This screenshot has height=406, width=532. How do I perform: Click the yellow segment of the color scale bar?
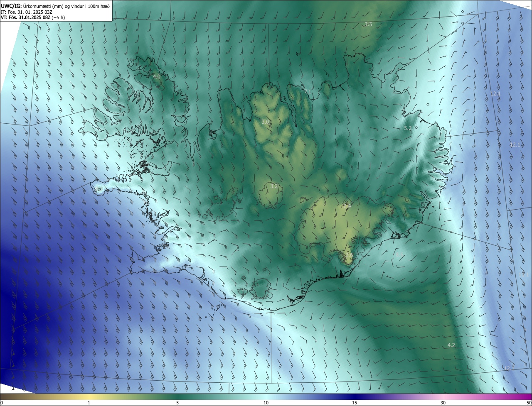tap(89, 396)
